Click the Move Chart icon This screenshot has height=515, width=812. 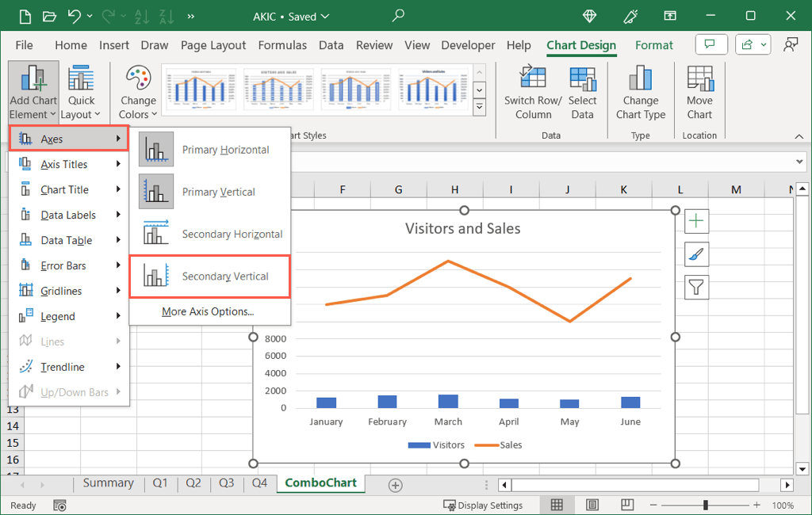(699, 79)
